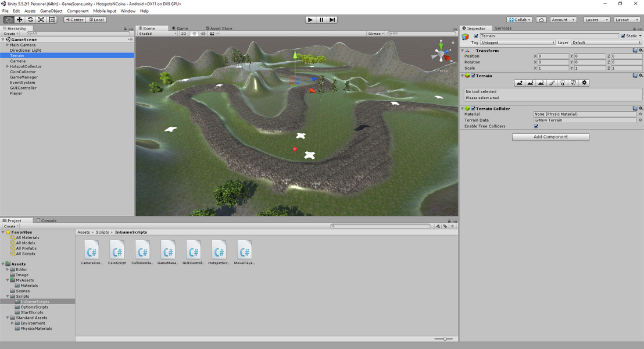The image size is (644, 349).
Task: Click the Step forward button
Action: tap(332, 20)
